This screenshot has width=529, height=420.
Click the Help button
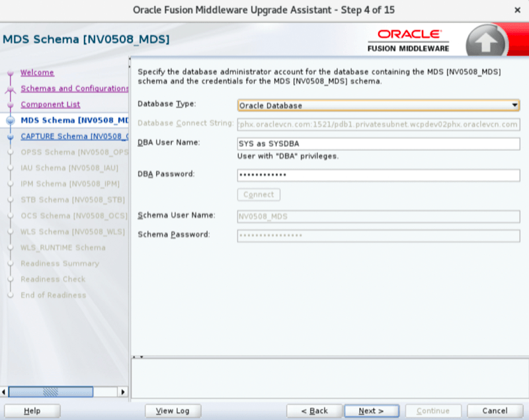point(32,411)
